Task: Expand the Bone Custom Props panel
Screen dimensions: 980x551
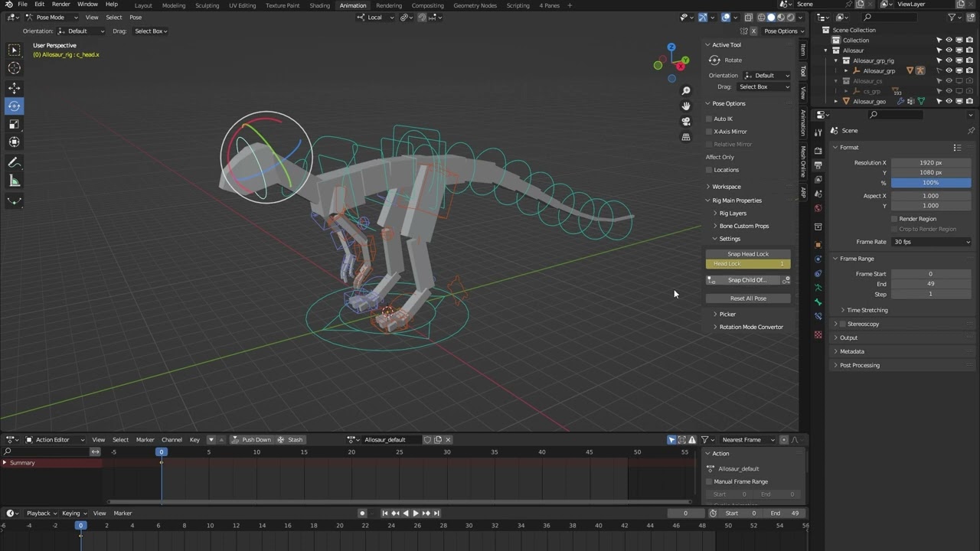Action: 743,227
